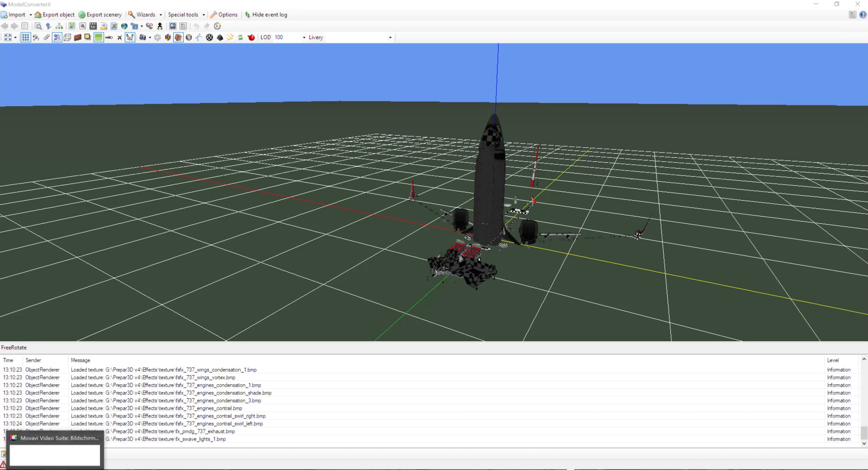Click the film clapperboard animation icon
The height and width of the screenshot is (470, 868).
[93, 26]
